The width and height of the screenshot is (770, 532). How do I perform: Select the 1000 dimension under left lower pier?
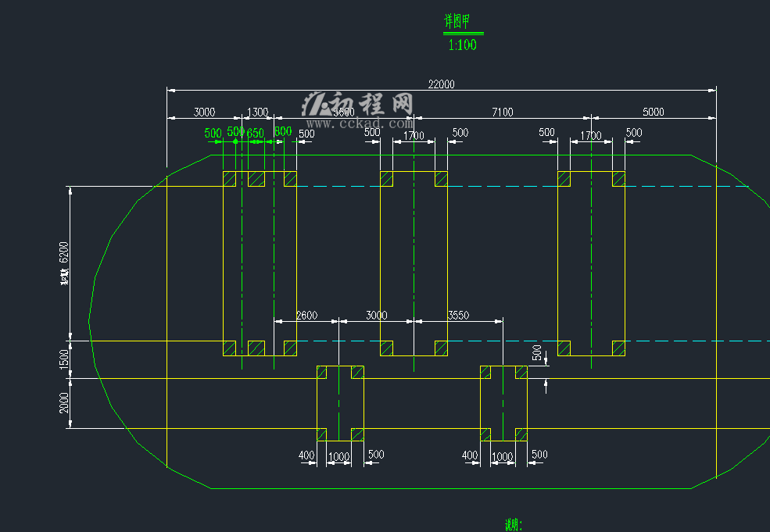338,457
